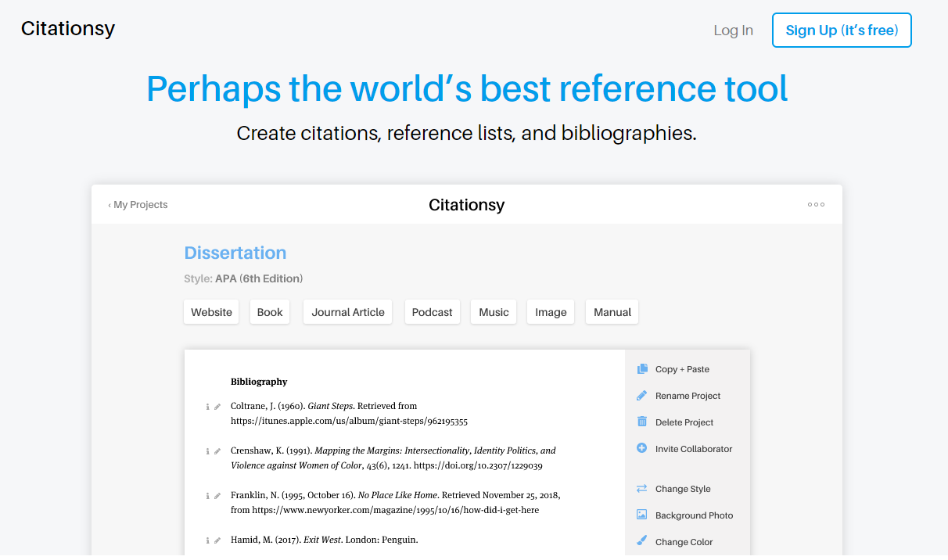Screen dimensions: 948x560
Task: Click the Citationsy title inside app preview
Action: point(467,205)
